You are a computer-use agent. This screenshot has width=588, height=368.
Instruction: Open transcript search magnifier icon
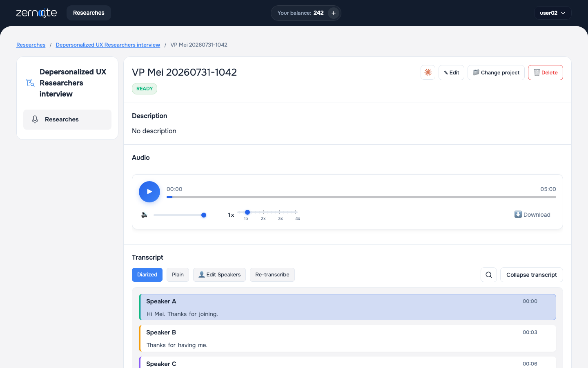point(489,275)
